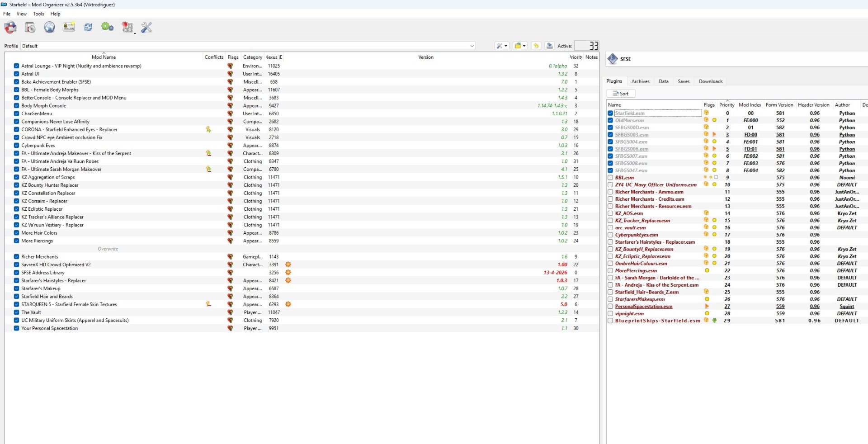
Task: Open the executables gears icon
Action: (108, 27)
